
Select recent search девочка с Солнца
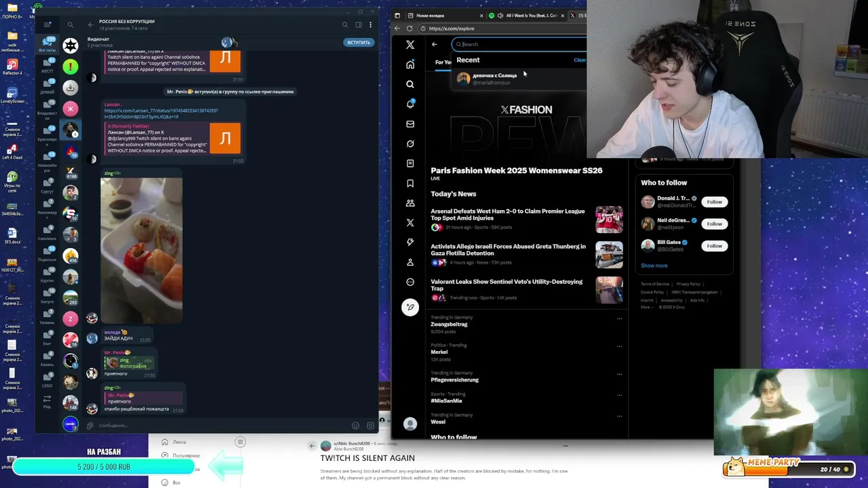(521, 78)
